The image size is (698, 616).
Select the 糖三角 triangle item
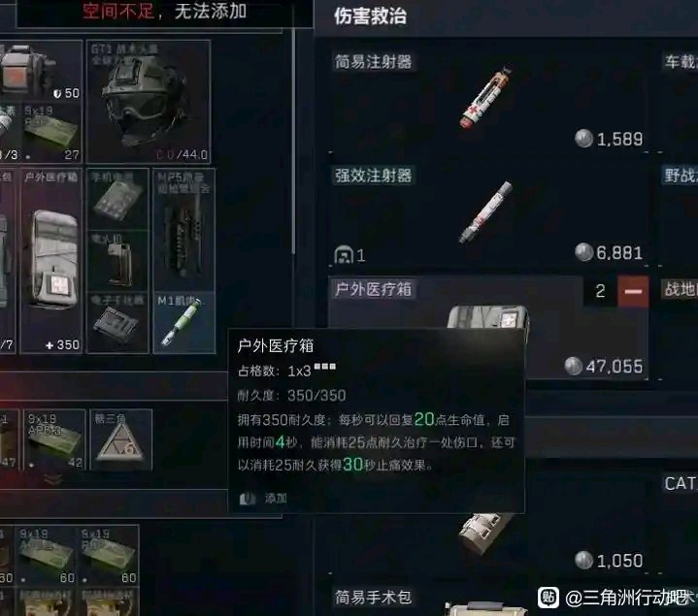[121, 439]
